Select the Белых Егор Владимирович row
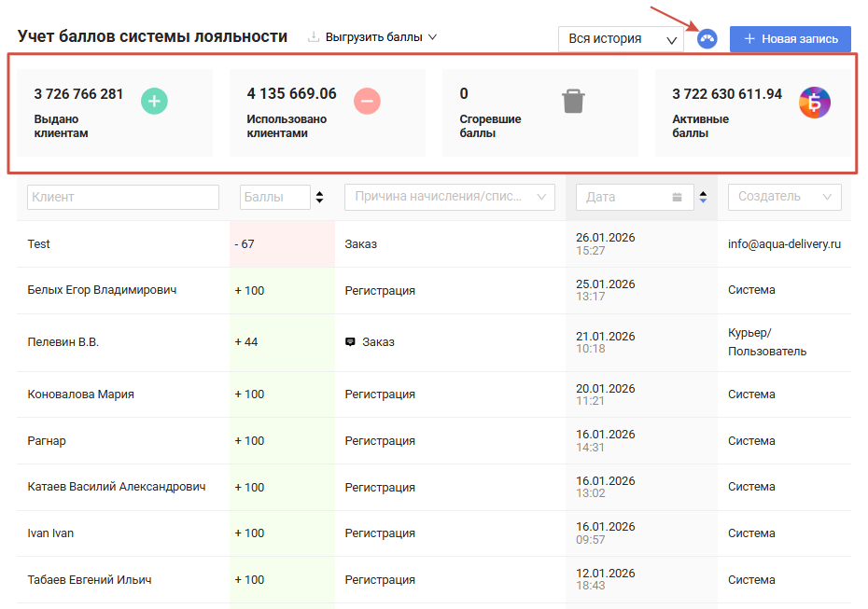The image size is (868, 609). [x=102, y=290]
